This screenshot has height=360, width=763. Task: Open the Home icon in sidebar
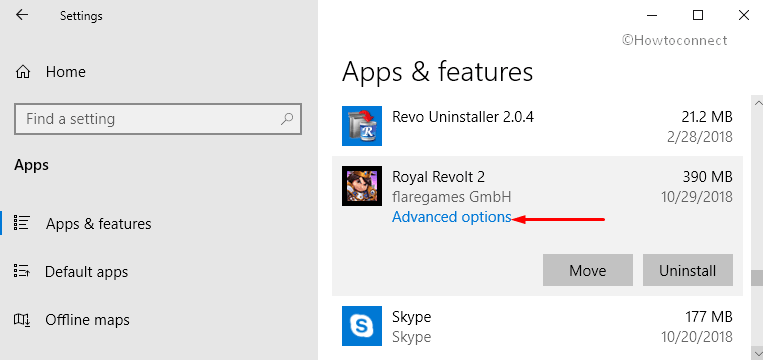point(23,72)
